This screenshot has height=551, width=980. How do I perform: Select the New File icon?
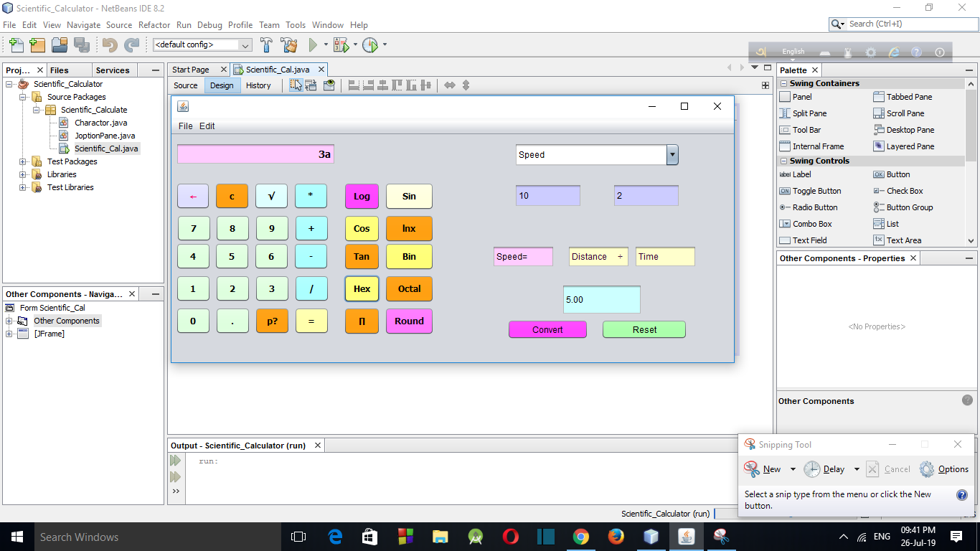click(x=16, y=44)
